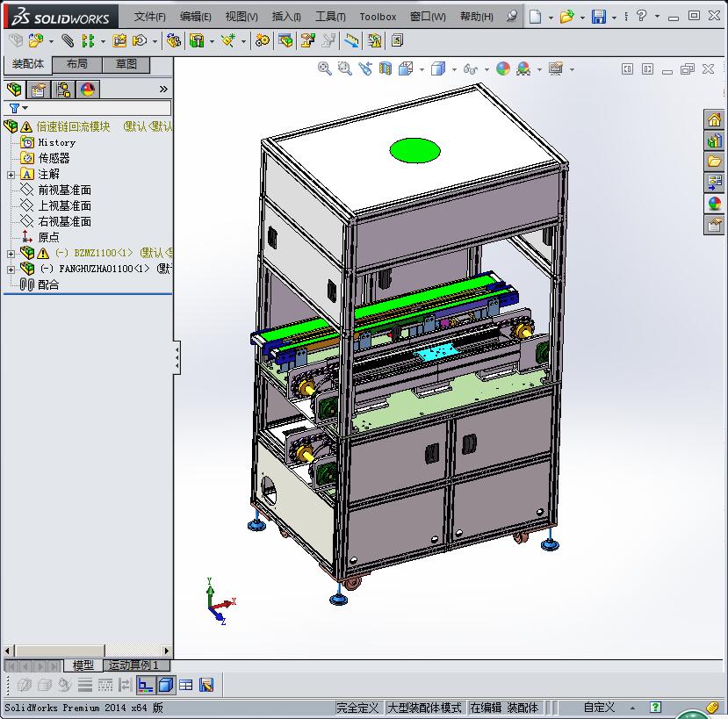Image resolution: width=728 pixels, height=719 pixels.
Task: Click the Move Component toolbar icon
Action: point(140,41)
